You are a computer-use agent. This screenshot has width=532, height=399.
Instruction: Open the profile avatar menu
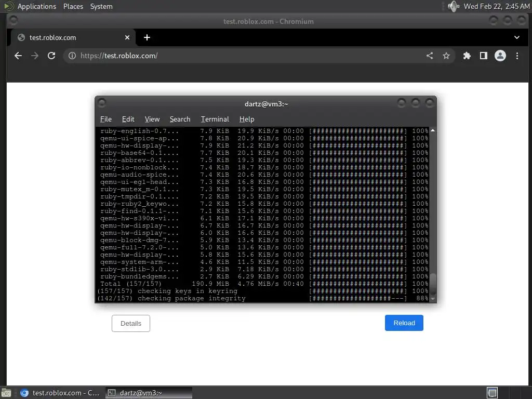point(500,56)
